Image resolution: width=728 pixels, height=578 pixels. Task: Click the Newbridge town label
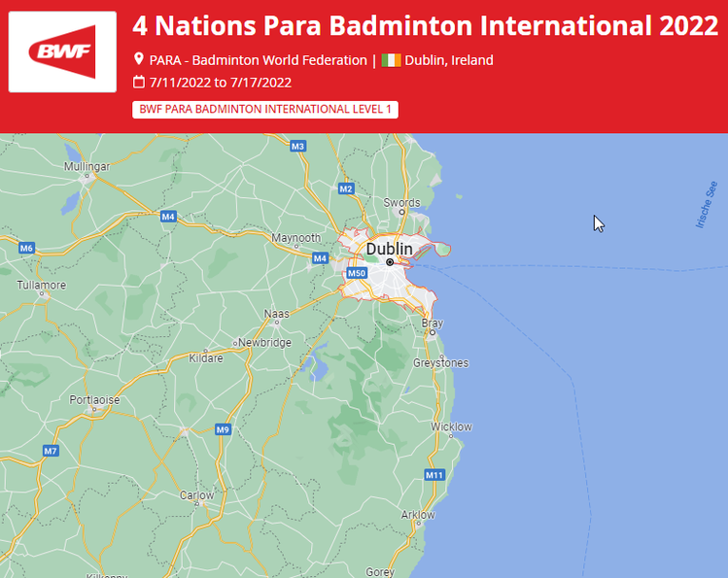point(265,343)
